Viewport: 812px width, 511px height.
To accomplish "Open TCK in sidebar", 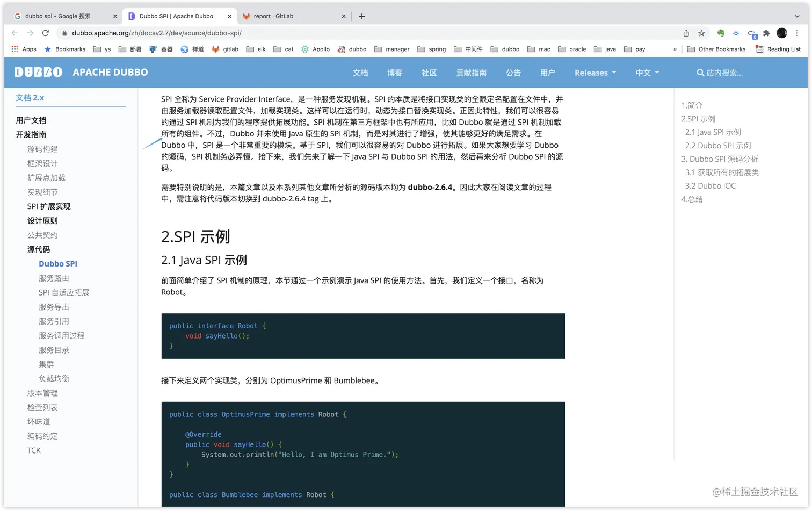I will click(34, 450).
